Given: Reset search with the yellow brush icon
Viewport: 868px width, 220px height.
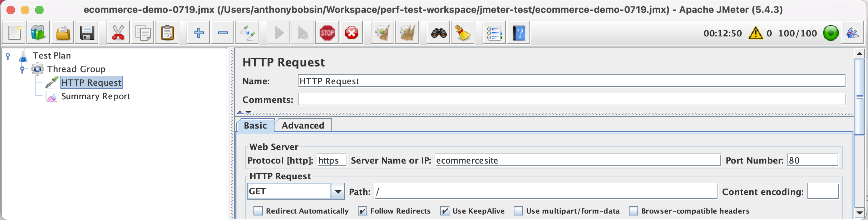Looking at the screenshot, I should [x=463, y=33].
